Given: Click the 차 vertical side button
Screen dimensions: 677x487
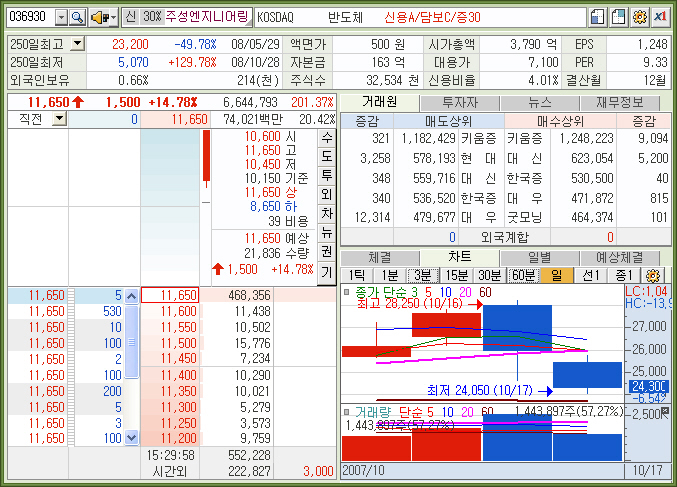Looking at the screenshot, I should (326, 214).
